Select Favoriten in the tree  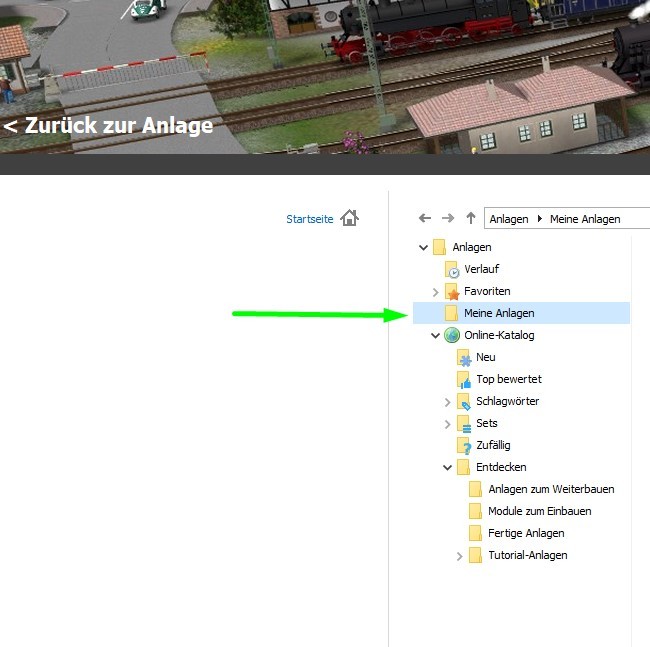[487, 291]
